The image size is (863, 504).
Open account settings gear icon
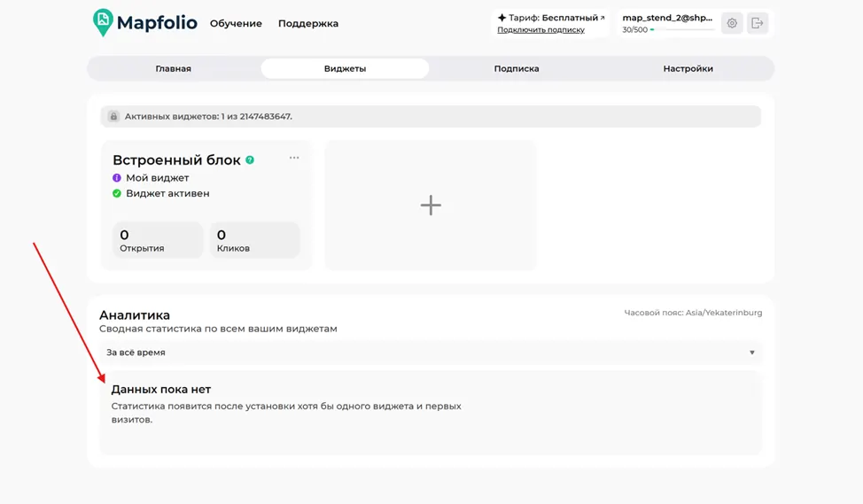pyautogui.click(x=732, y=23)
